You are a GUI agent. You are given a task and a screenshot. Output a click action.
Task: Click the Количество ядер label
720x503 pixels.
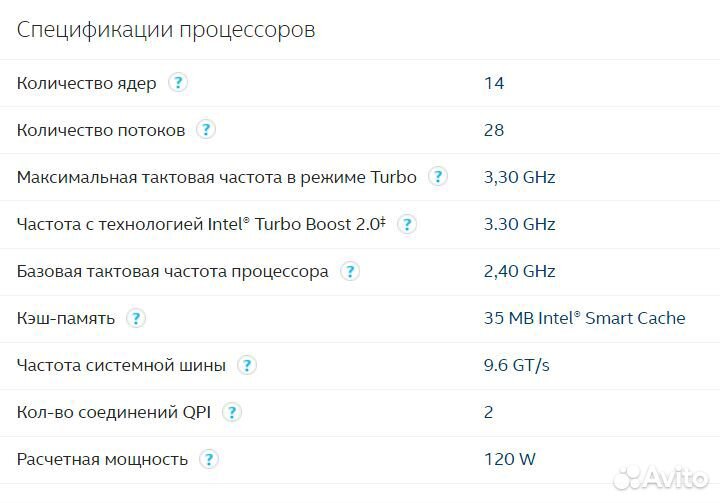click(x=87, y=83)
